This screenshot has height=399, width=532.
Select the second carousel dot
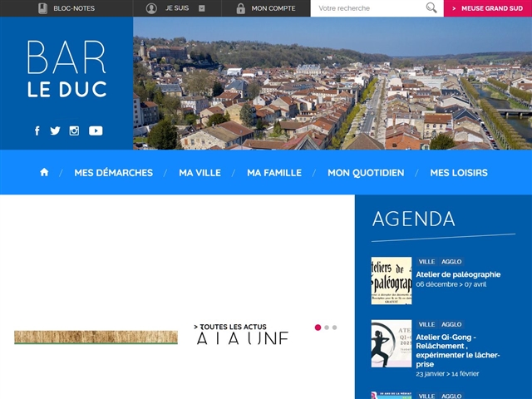coord(327,328)
